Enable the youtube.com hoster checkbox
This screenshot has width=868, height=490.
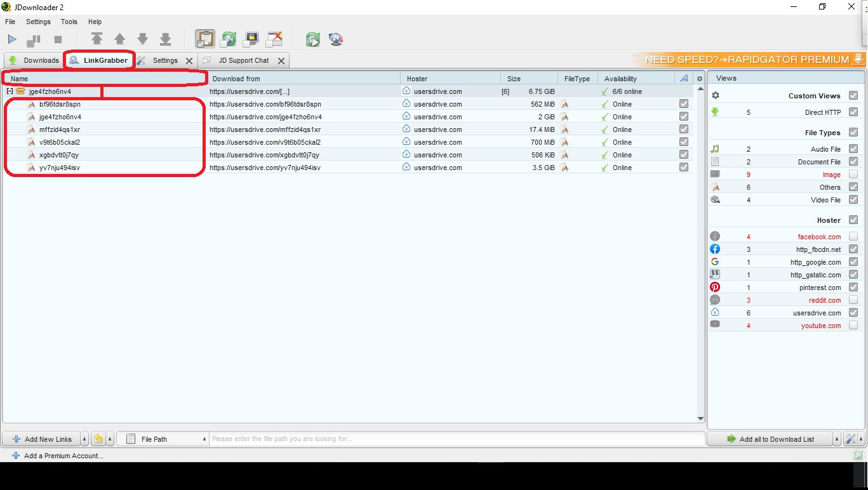click(853, 326)
